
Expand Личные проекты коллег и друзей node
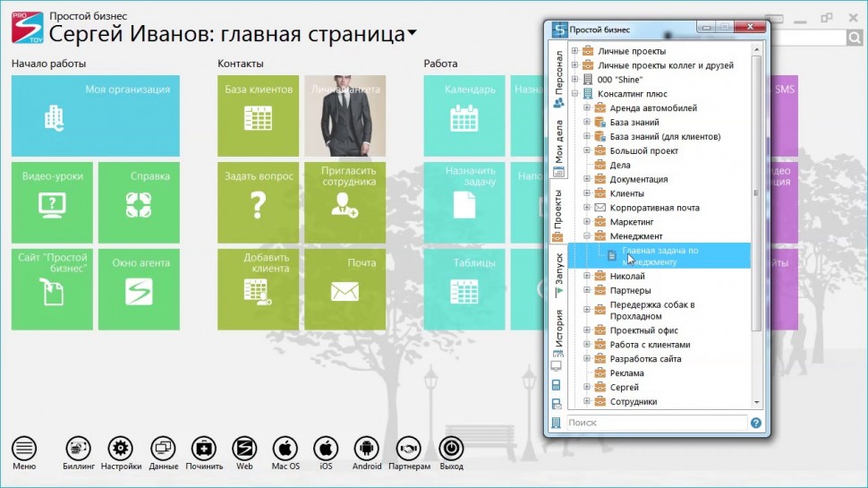pos(574,64)
